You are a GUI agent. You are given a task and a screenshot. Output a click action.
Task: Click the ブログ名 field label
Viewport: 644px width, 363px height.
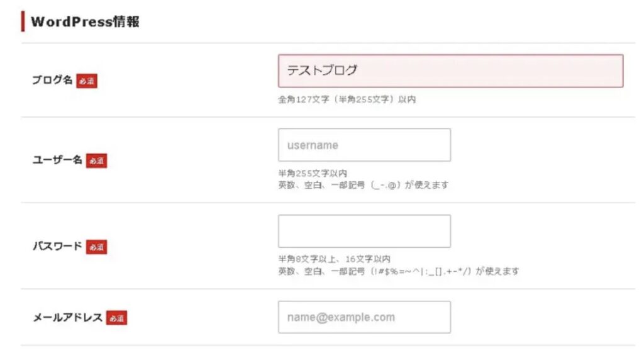tap(52, 81)
